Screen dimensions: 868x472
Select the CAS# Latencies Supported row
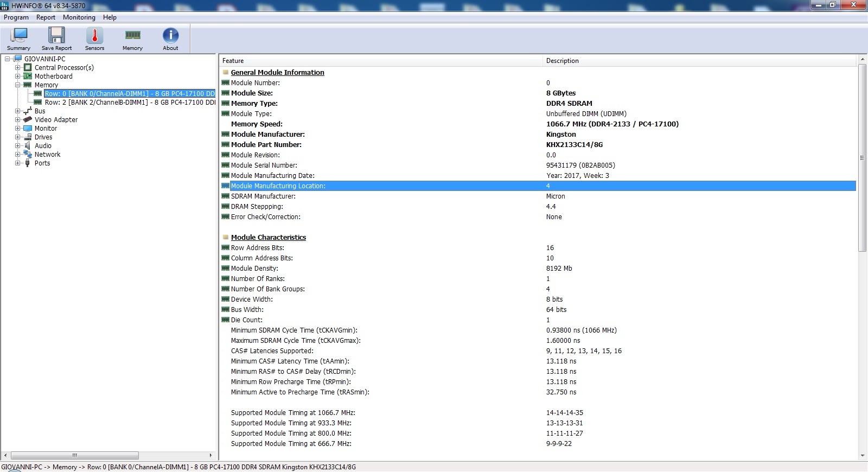[538, 350]
